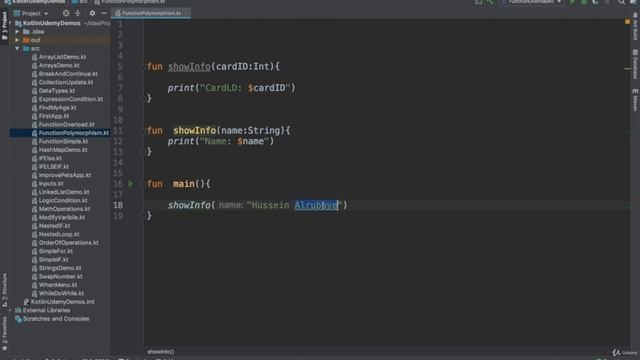640x360 pixels.
Task: Open the Structure tool window side tab
Action: pyautogui.click(x=4, y=290)
